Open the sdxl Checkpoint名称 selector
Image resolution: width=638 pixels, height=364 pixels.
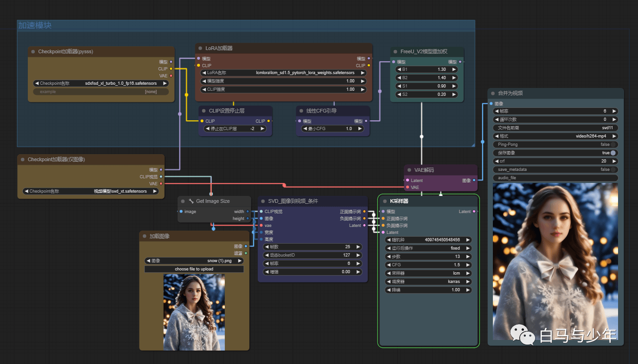coord(101,83)
